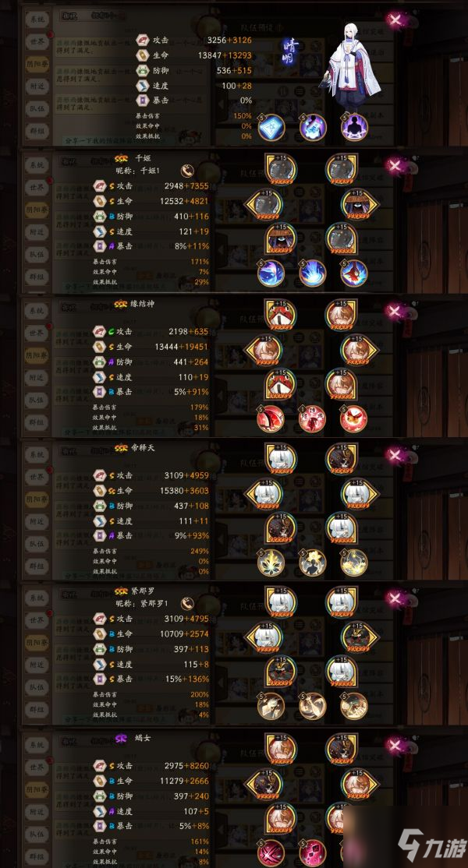Viewport: 468px width, 868px height.
Task: Open the nickname edit icon beside 紧那罗1
Action: pyautogui.click(x=187, y=603)
